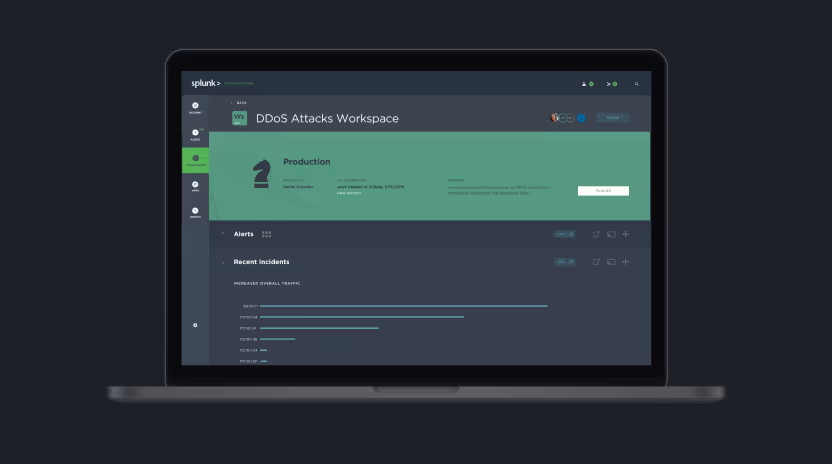The width and height of the screenshot is (832, 464).
Task: Click the Recent Incidents section title
Action: pyautogui.click(x=262, y=262)
